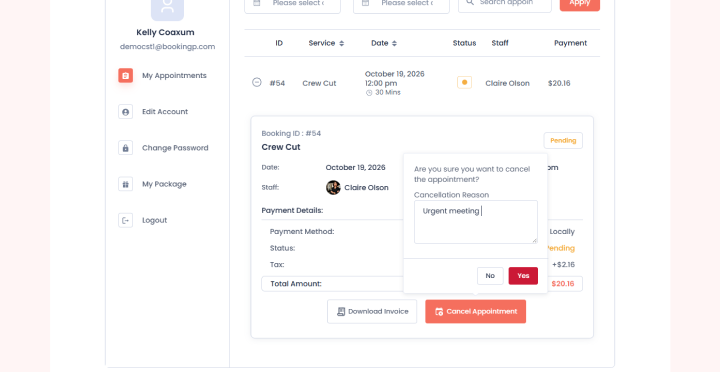Click the Pending status badge

click(563, 141)
